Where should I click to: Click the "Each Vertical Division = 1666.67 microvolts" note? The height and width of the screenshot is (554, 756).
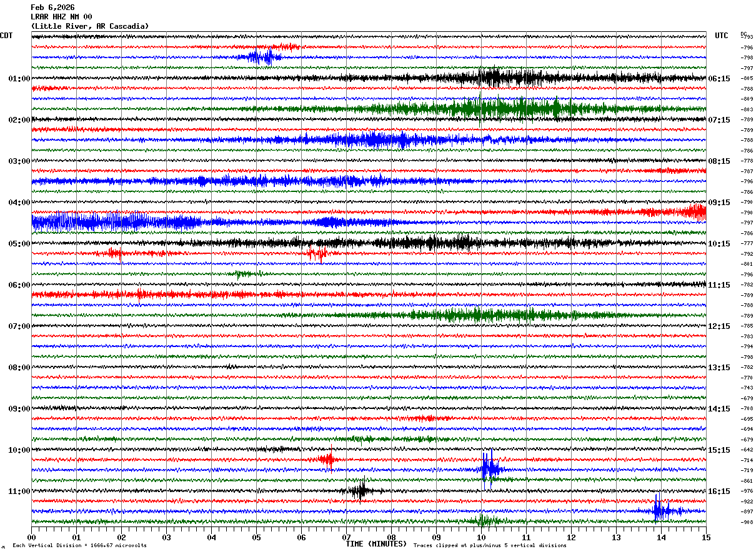[79, 545]
